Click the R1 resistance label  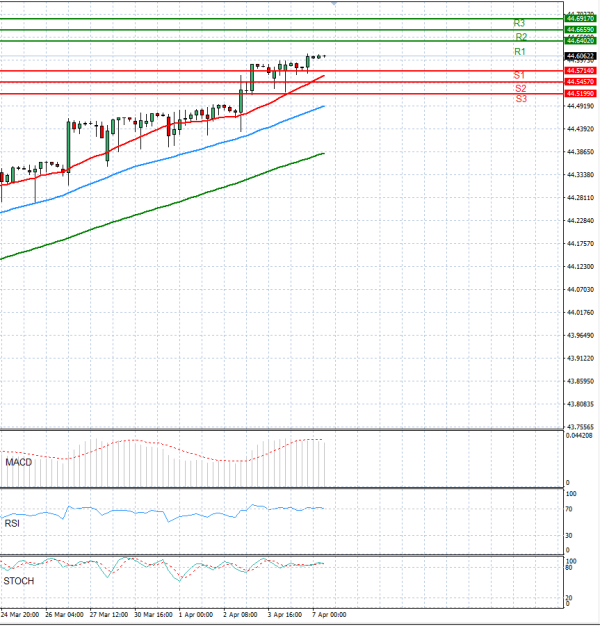tap(519, 51)
